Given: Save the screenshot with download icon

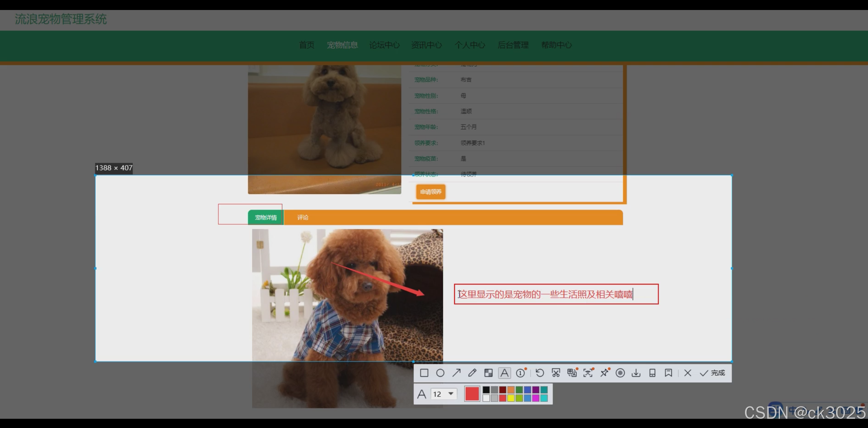Looking at the screenshot, I should pyautogui.click(x=636, y=373).
